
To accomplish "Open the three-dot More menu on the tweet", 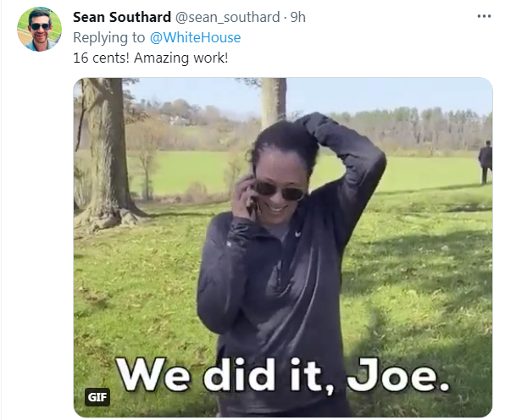I will point(484,16).
